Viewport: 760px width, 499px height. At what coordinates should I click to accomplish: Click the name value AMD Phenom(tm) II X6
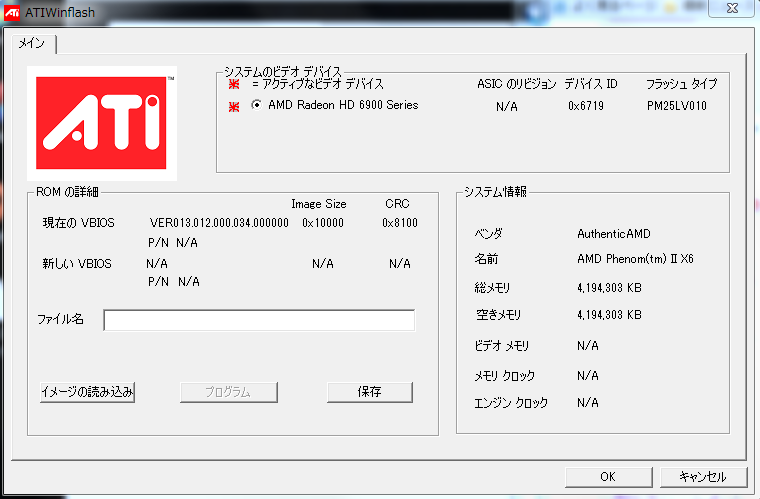[635, 259]
